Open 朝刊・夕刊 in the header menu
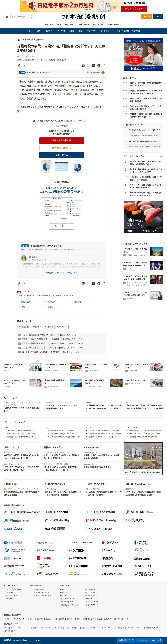The height and width of the screenshot is (644, 167). pos(49,25)
